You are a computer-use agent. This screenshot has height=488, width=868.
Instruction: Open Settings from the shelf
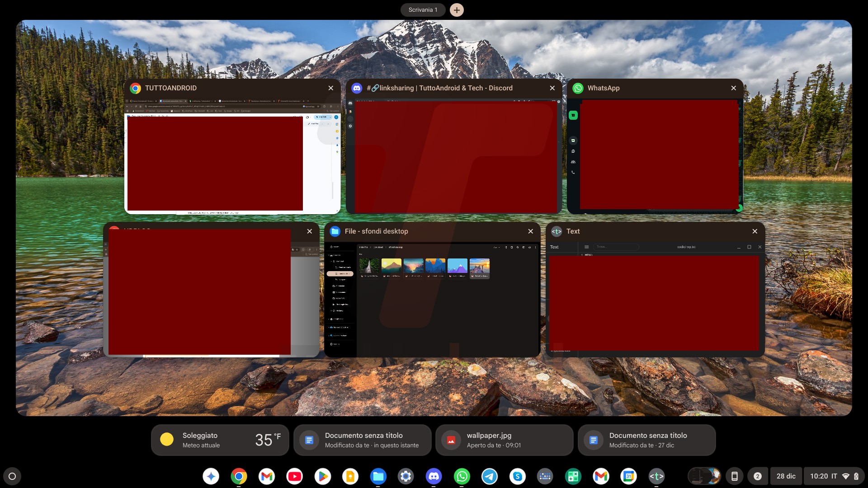406,476
